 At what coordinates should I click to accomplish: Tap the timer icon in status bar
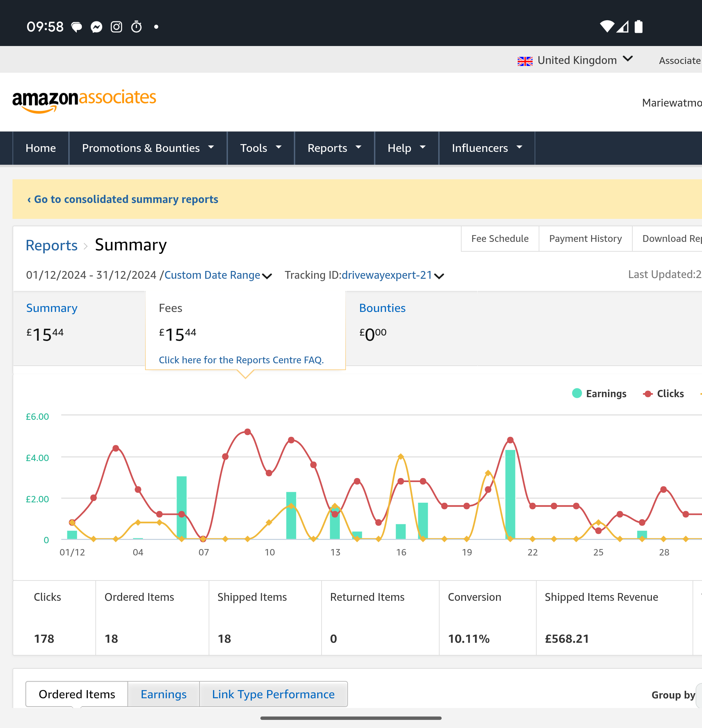137,27
